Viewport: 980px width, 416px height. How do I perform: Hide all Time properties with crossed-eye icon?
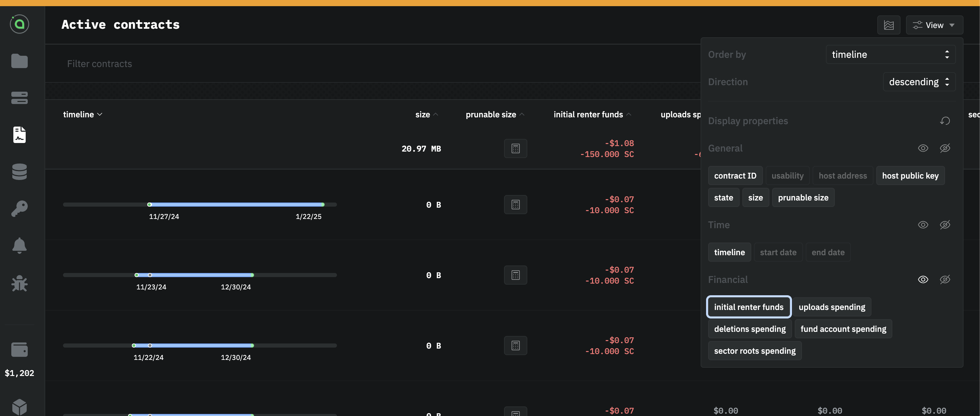tap(945, 225)
